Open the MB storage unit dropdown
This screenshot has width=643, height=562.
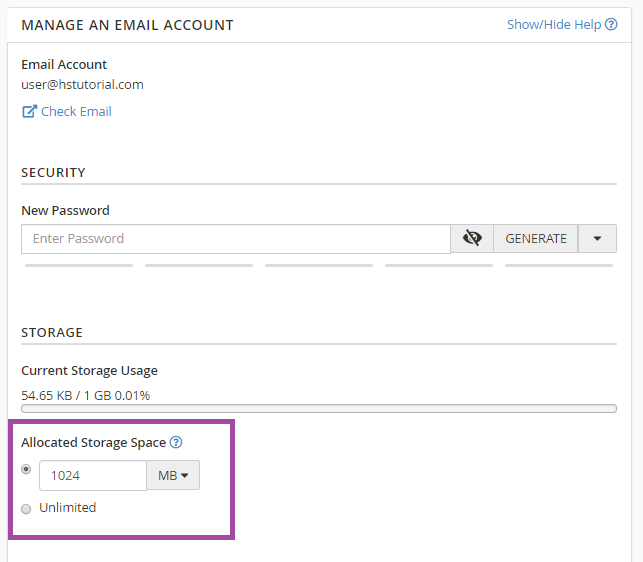[173, 476]
